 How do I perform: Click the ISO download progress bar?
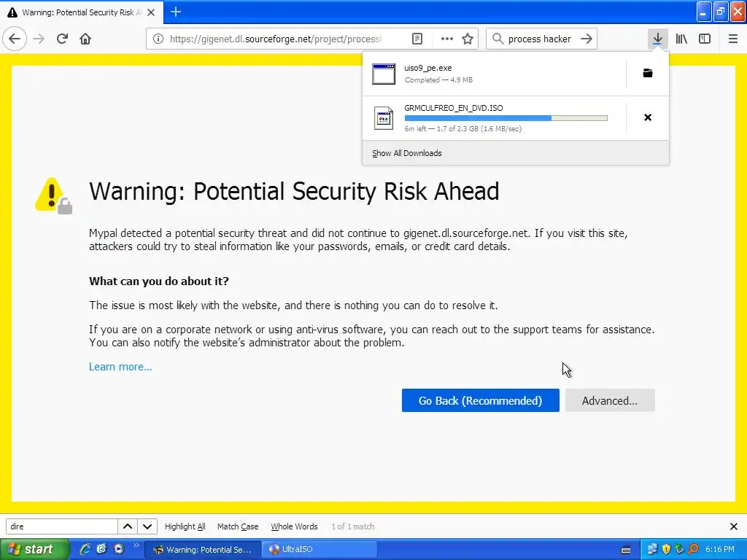pyautogui.click(x=506, y=118)
